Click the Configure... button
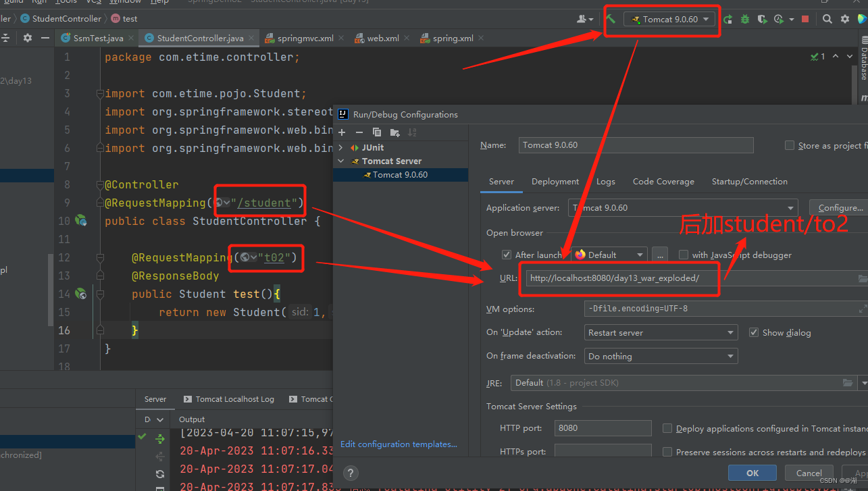868x491 pixels. [x=840, y=208]
